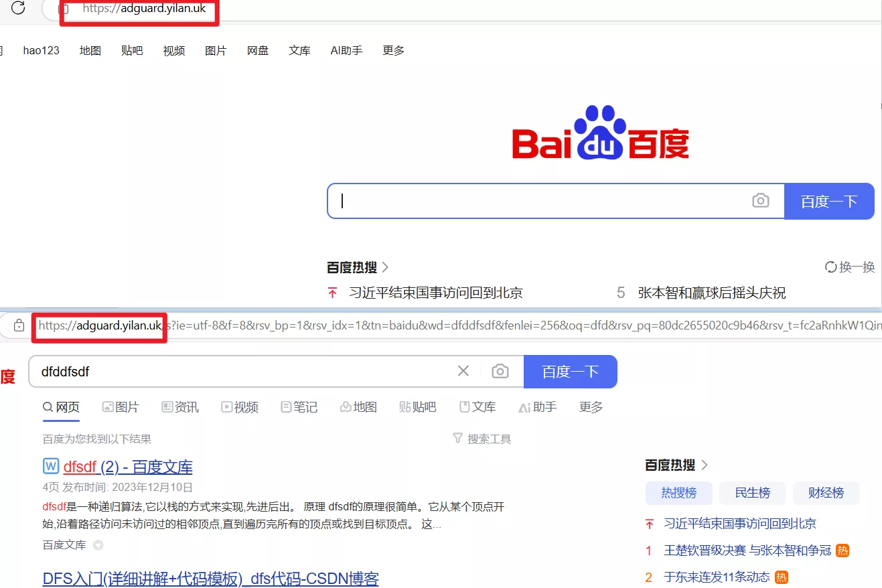Open the camera image search on the Baidu homepage
The width and height of the screenshot is (882, 588).
[x=760, y=200]
